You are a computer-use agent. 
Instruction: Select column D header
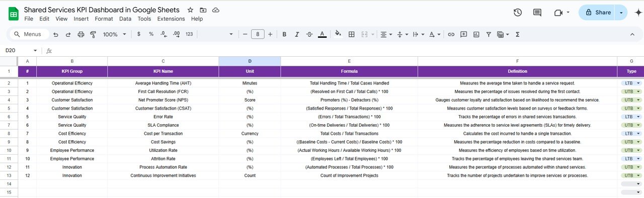pos(250,61)
